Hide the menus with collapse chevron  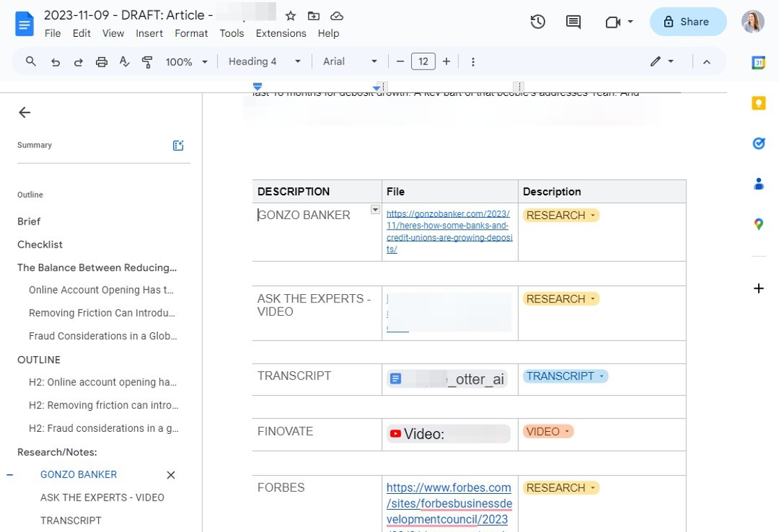(707, 62)
